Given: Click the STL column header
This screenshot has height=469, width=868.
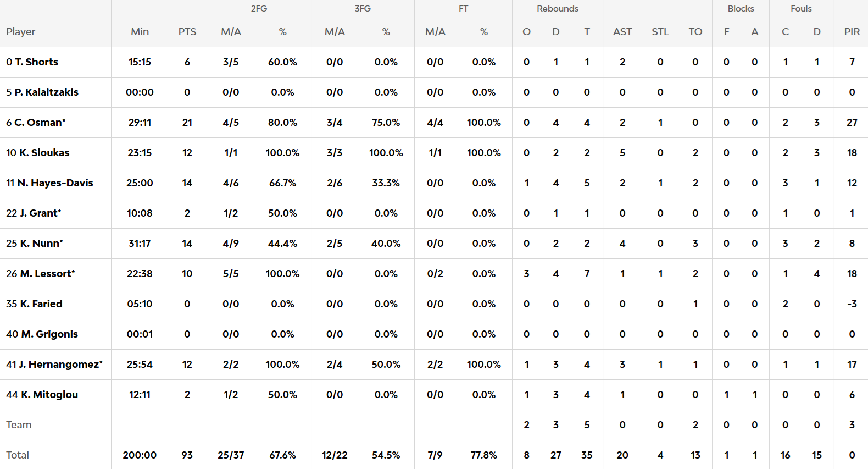Looking at the screenshot, I should click(x=660, y=32).
